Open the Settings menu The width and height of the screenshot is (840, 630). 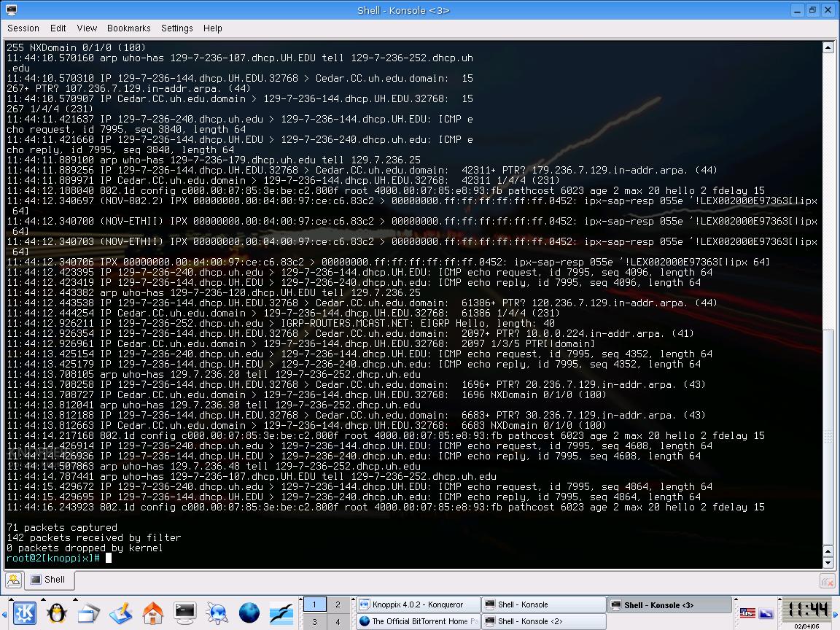pyautogui.click(x=176, y=28)
